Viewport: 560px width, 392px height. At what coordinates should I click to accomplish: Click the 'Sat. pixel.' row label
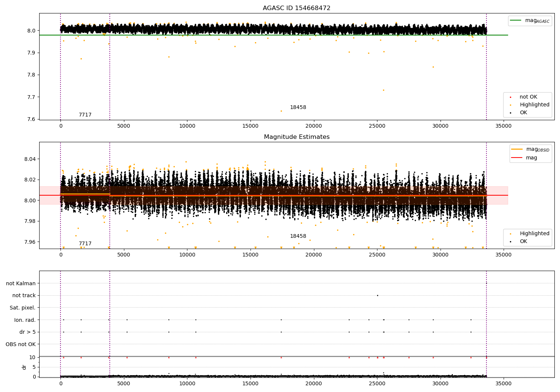(x=22, y=308)
